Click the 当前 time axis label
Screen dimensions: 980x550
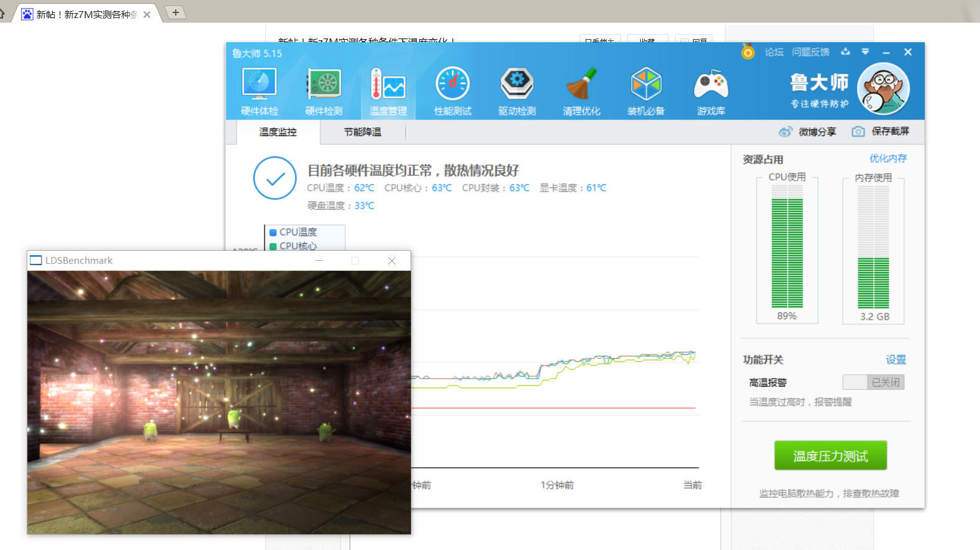(692, 485)
